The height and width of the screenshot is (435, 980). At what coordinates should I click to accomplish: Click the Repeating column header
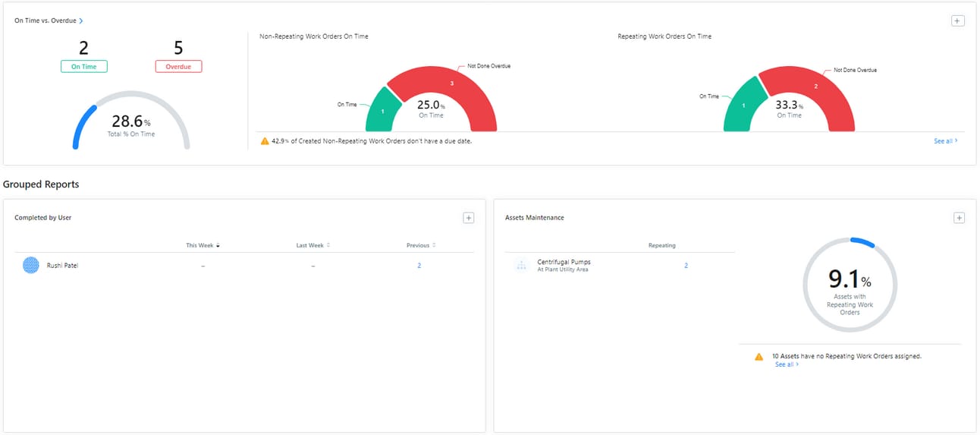click(662, 245)
